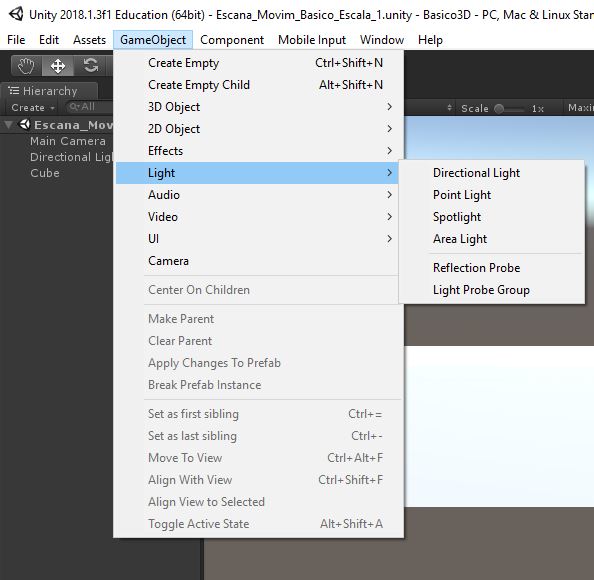Open the File menu
The image size is (594, 580).
pos(16,40)
